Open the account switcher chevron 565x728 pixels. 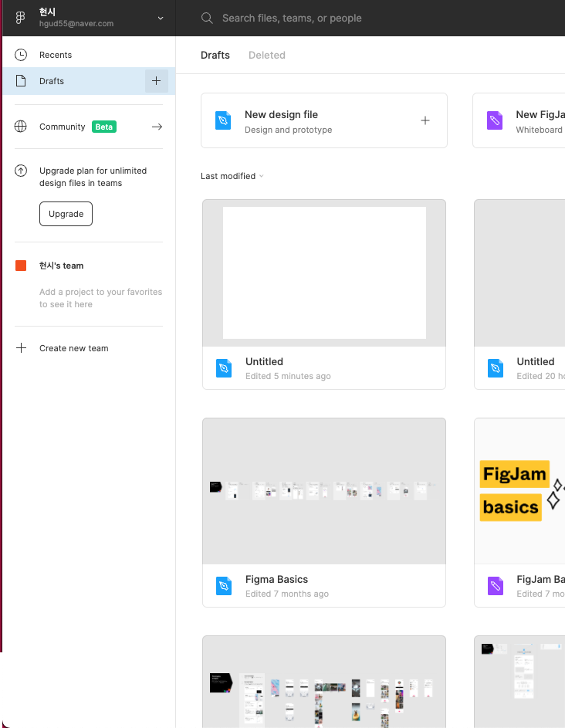[x=161, y=18]
